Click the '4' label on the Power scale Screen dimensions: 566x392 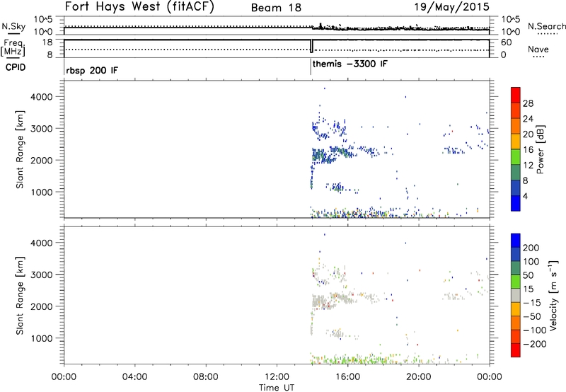pos(525,196)
